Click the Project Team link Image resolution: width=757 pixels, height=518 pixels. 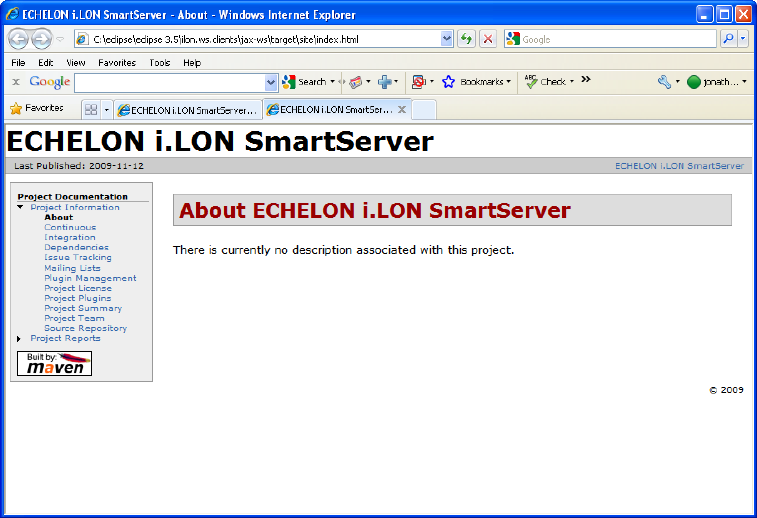(x=74, y=318)
